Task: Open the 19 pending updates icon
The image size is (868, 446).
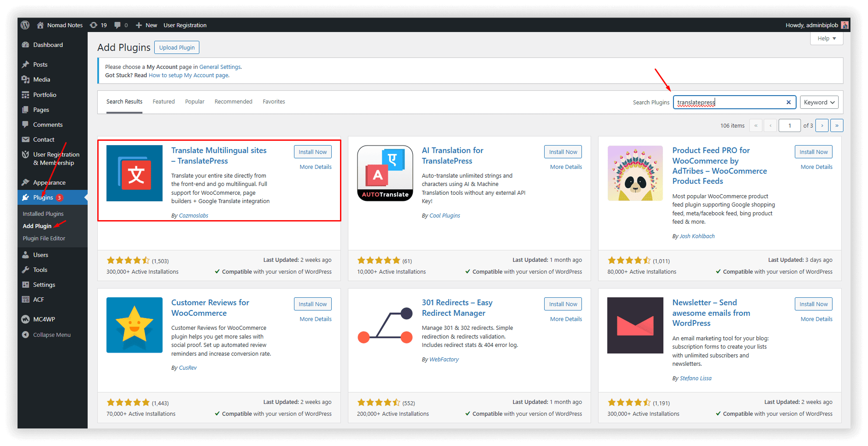Action: point(93,25)
